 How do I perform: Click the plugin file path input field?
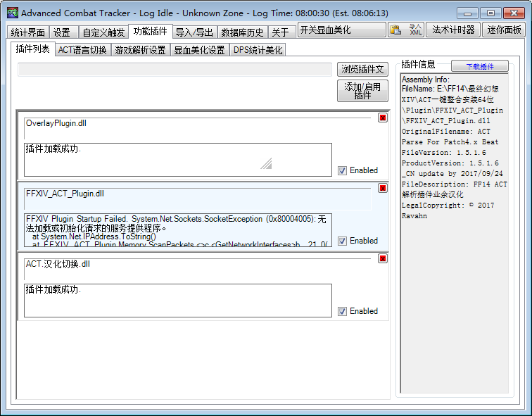coord(175,70)
